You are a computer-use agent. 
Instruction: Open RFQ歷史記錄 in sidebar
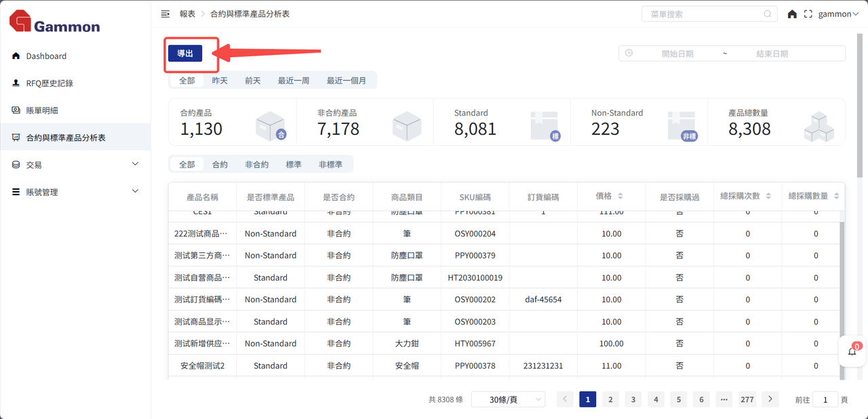click(x=50, y=83)
